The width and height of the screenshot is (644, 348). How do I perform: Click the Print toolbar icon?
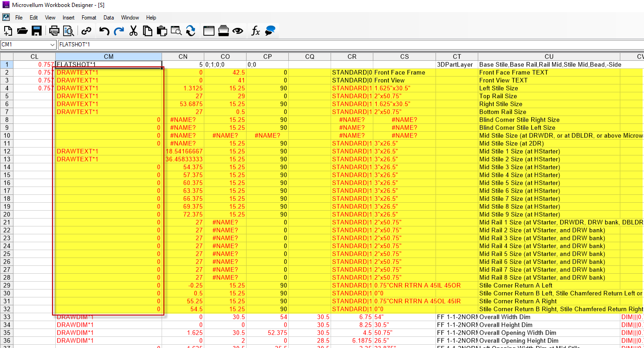coord(54,31)
